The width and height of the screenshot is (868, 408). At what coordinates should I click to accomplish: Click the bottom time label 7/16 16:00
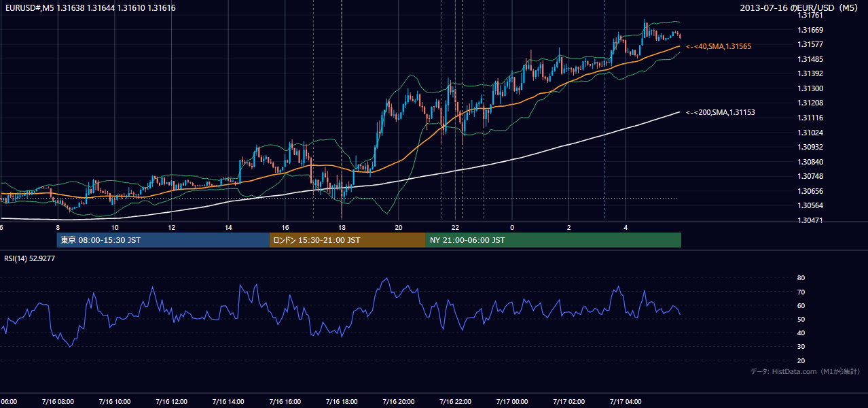(x=285, y=402)
